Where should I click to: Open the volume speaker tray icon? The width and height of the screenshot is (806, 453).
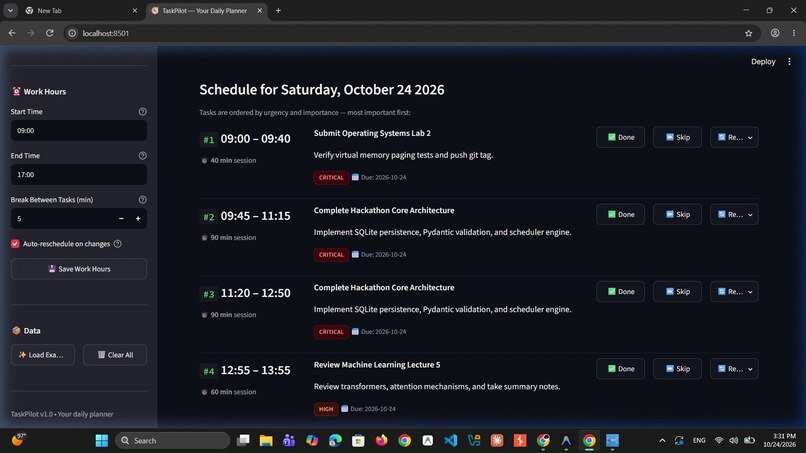734,441
